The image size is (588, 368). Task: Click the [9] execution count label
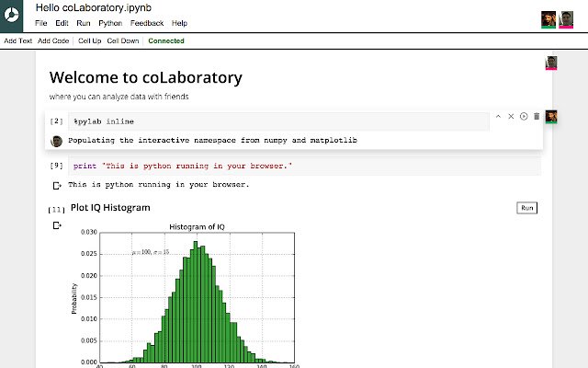click(57, 166)
